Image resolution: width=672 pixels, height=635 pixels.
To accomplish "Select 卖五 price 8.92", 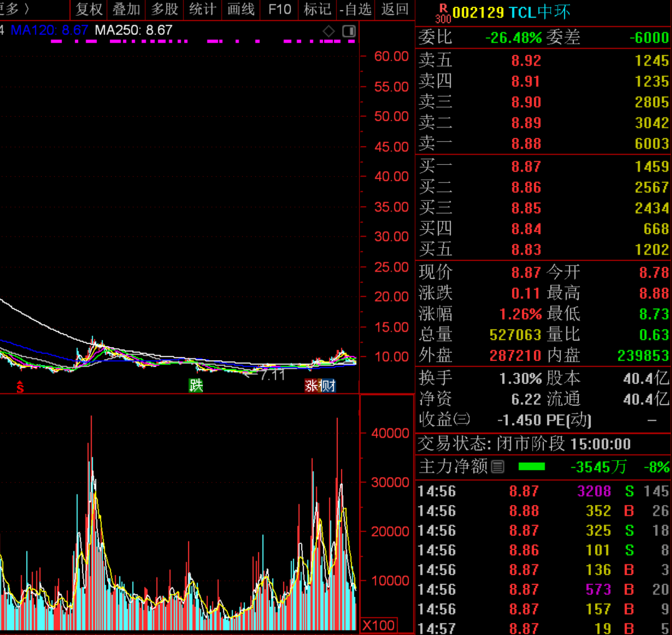I will click(526, 61).
